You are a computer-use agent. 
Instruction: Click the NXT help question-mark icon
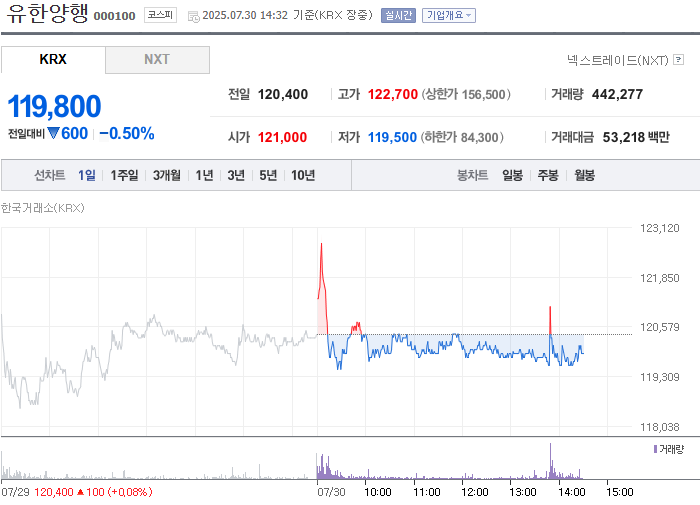[678, 59]
